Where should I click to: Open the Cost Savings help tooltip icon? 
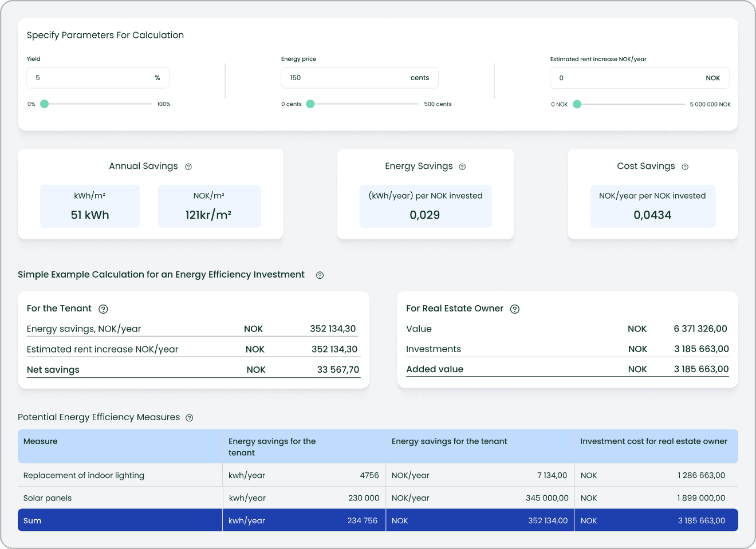(x=685, y=167)
